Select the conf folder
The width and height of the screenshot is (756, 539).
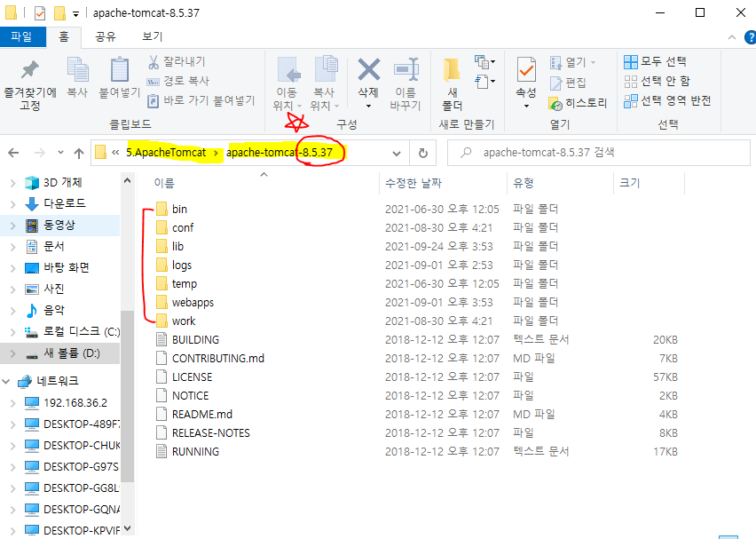(x=183, y=227)
